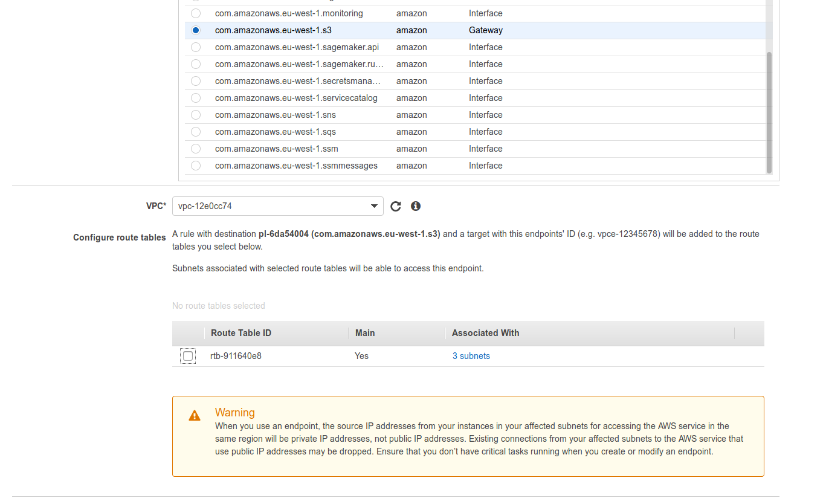The height and width of the screenshot is (504, 826).
Task: Click the com.amazonaws.eu-west-1.s3 row
Action: tap(363, 30)
